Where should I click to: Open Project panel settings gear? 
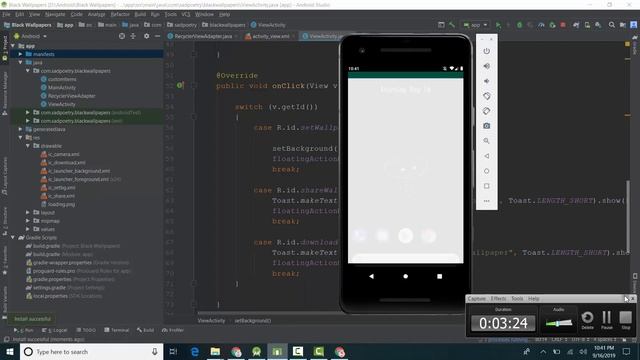click(x=147, y=36)
